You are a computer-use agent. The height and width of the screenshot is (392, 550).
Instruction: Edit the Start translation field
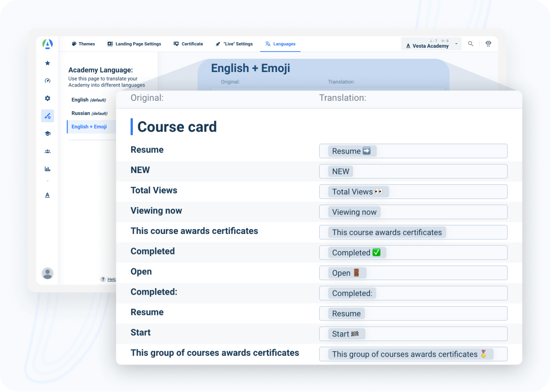pos(413,334)
